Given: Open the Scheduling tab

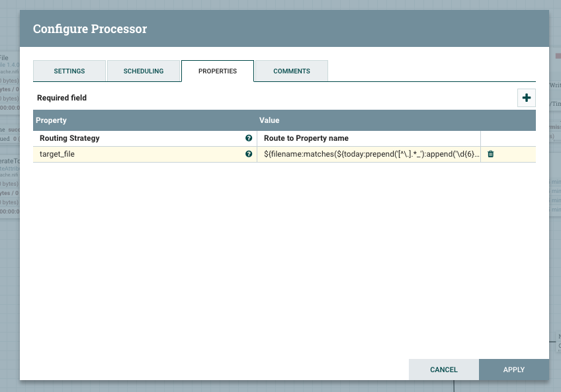Looking at the screenshot, I should pos(144,71).
